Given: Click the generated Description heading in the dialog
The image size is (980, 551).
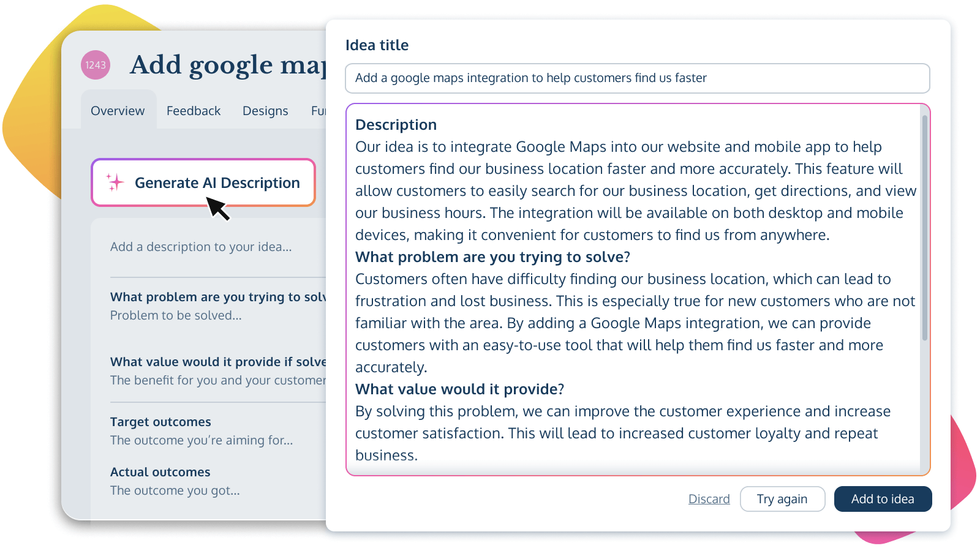Looking at the screenshot, I should tap(396, 125).
